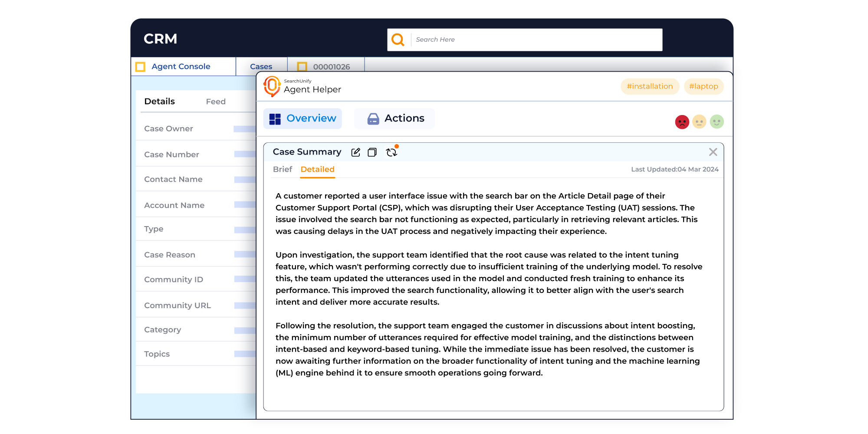Viewport: 868px width, 434px height.
Task: Regenerate the Case Summary via refresh icon
Action: [x=391, y=152]
